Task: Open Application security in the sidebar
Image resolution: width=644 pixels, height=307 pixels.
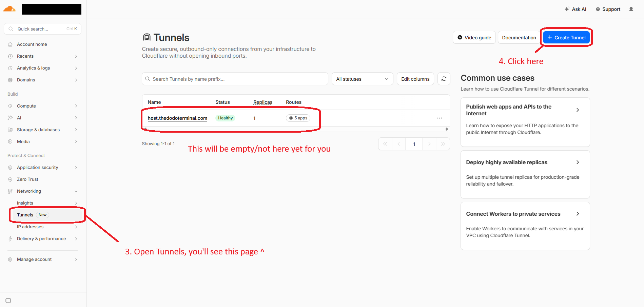Action: pyautogui.click(x=37, y=168)
